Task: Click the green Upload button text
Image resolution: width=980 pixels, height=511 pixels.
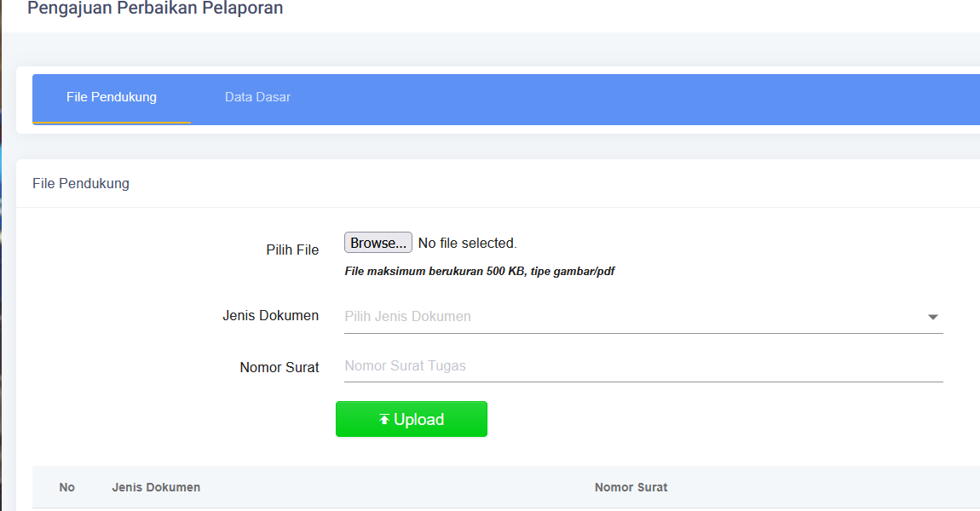Action: (x=418, y=419)
